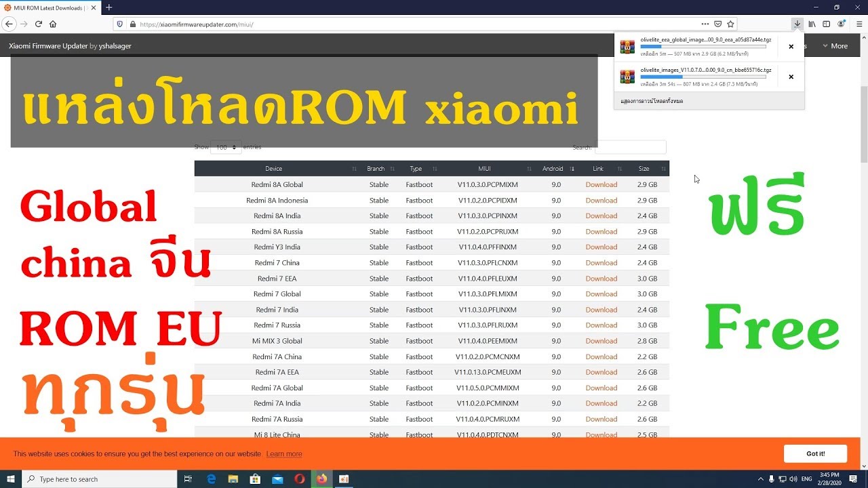868x488 pixels.
Task: Open the Firefox account avatar icon
Action: [842, 24]
